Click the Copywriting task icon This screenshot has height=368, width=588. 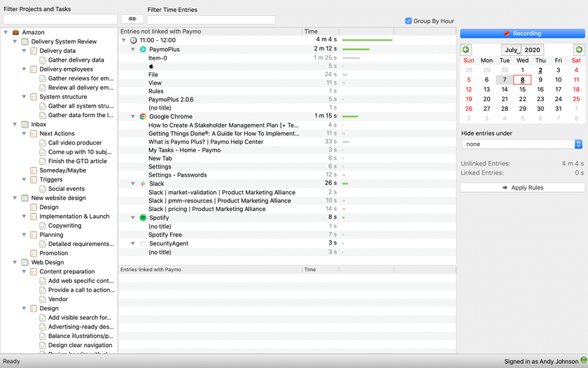click(43, 226)
